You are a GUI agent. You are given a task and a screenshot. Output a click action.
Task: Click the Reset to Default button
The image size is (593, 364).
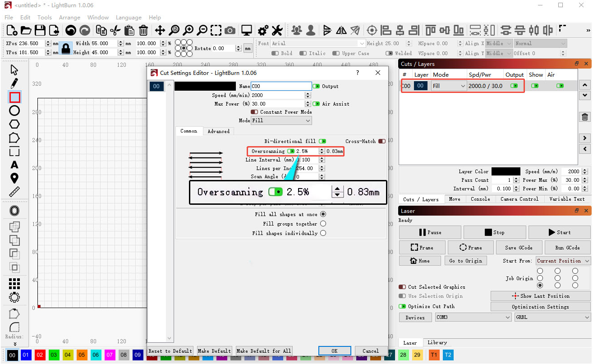(x=170, y=351)
